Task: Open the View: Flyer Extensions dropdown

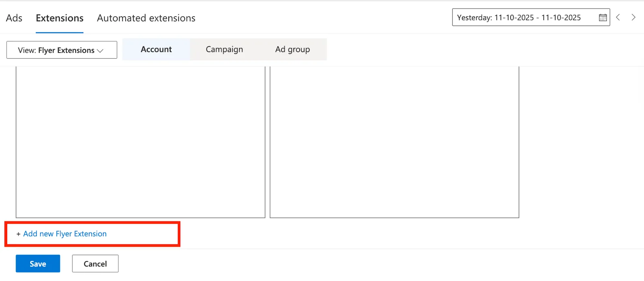Action: [62, 50]
